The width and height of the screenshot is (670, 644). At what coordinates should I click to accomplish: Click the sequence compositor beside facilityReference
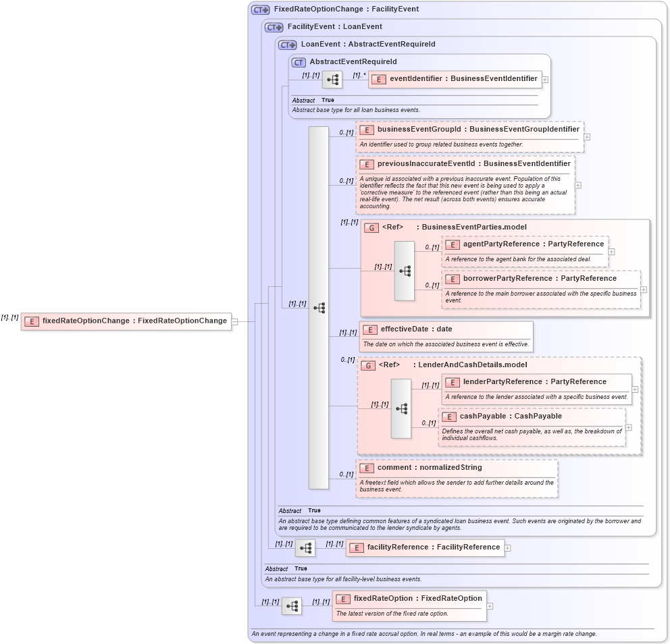point(306,547)
